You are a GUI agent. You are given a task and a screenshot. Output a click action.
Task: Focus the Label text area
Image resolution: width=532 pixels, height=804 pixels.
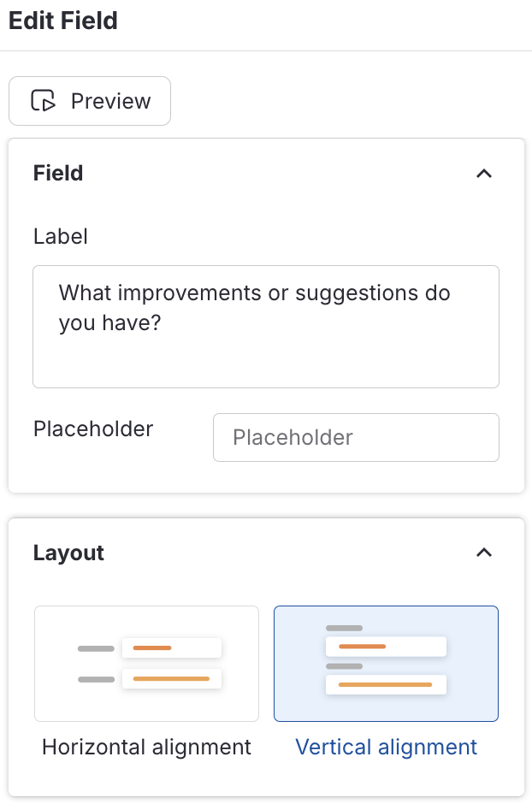click(x=265, y=359)
